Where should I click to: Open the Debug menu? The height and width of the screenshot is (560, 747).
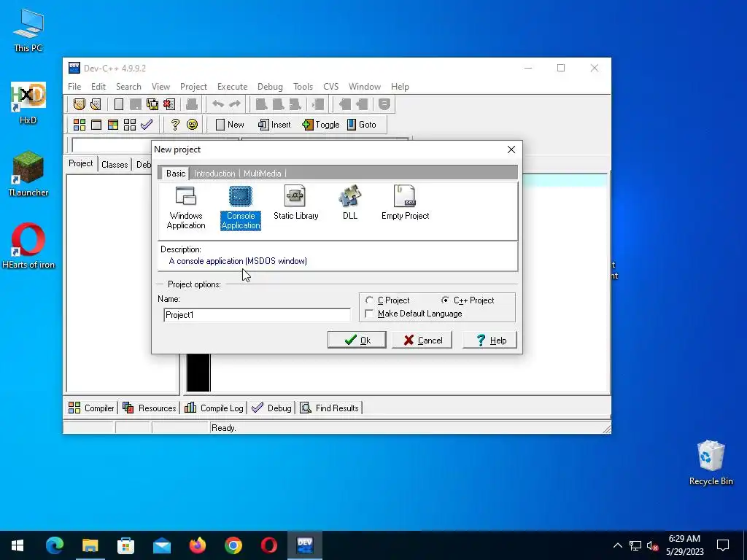click(270, 87)
